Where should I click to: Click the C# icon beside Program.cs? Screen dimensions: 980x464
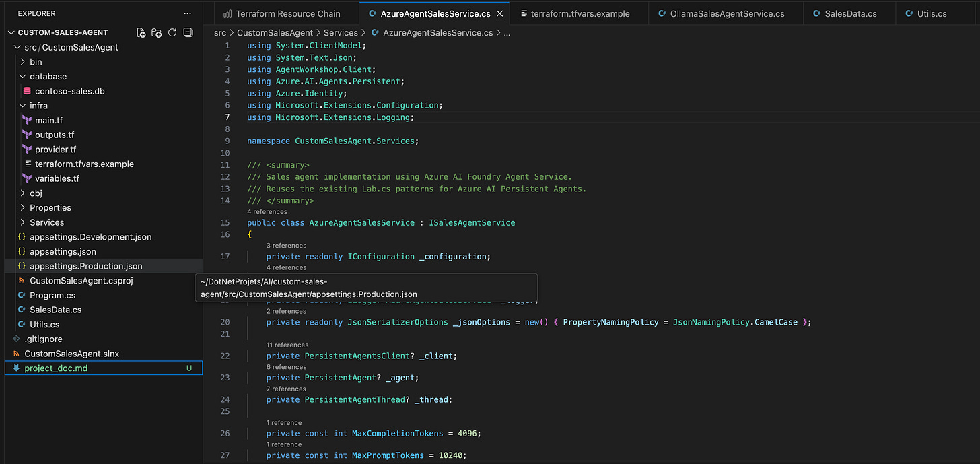pyautogui.click(x=22, y=295)
